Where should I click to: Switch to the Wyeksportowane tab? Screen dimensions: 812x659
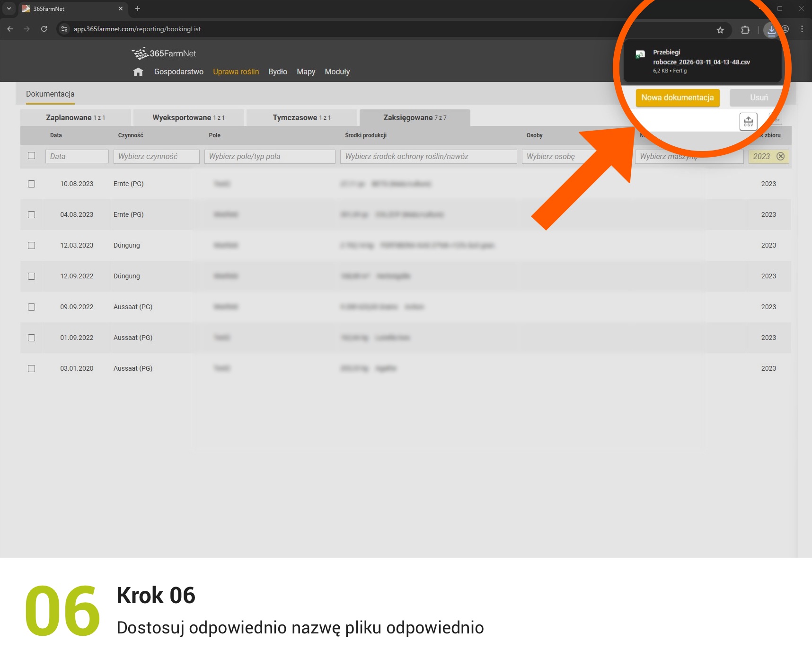[x=188, y=117]
